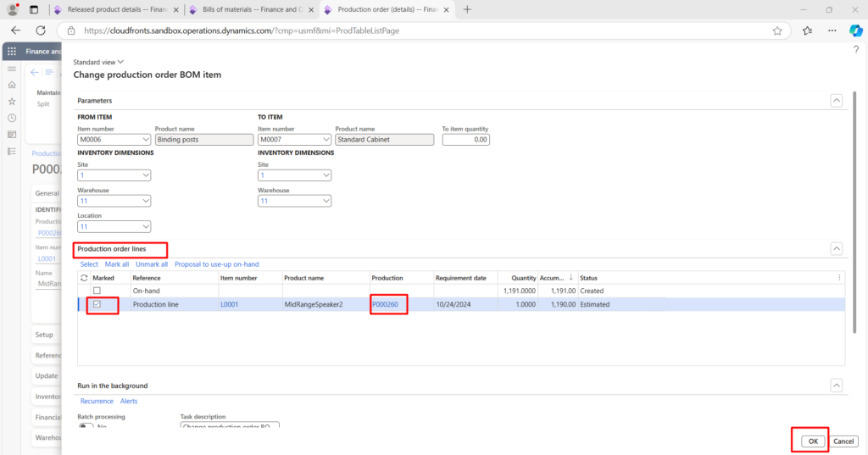Open browser profile avatar
Viewport: 868px width, 455px height.
point(12,8)
